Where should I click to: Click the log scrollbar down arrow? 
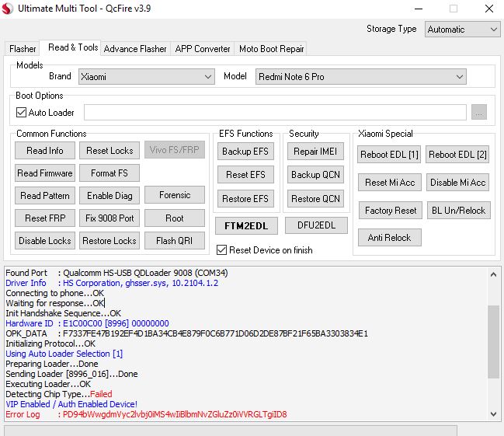point(493,413)
